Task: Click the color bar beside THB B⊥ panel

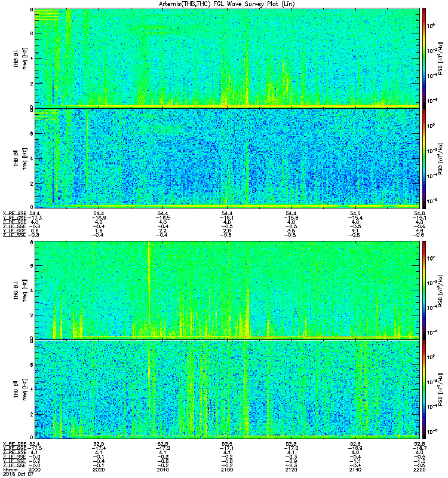Action: [x=424, y=58]
